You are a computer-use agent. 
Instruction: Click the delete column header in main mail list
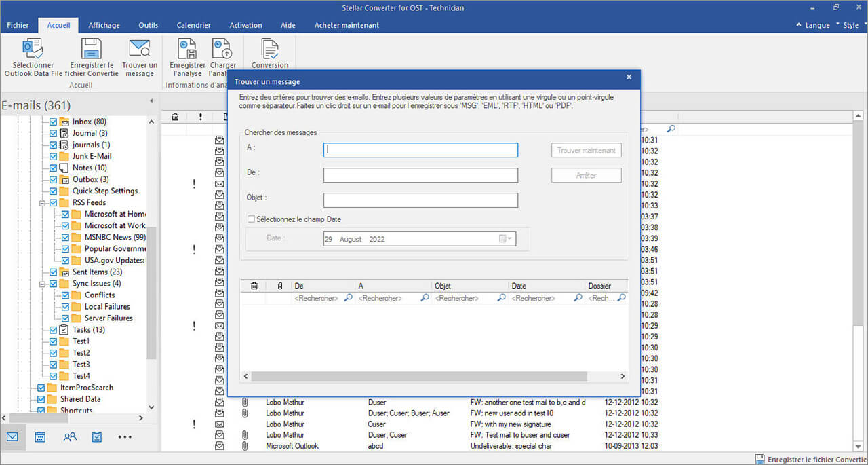[x=175, y=117]
